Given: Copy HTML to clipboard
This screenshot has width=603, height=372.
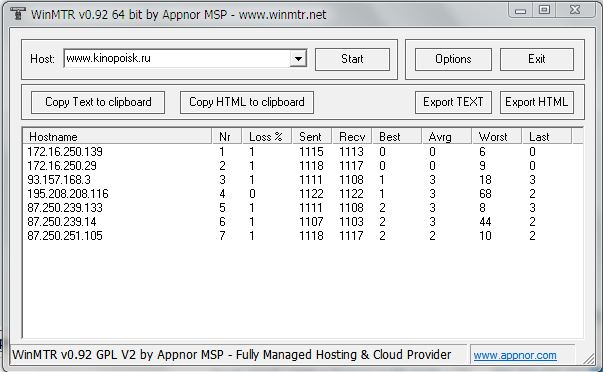Looking at the screenshot, I should point(247,102).
